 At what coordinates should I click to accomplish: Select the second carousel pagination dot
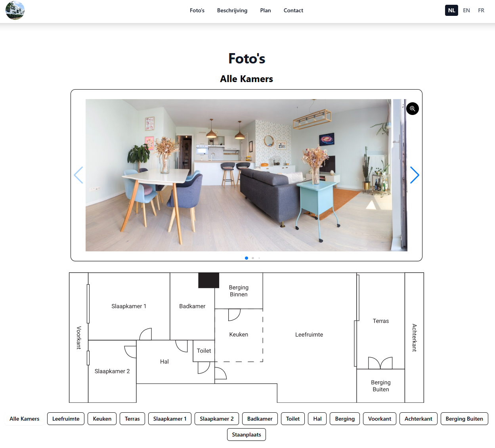coord(252,258)
